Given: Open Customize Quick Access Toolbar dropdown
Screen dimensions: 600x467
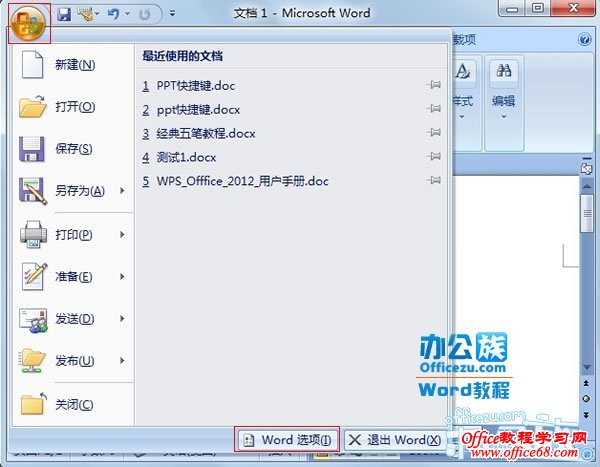Looking at the screenshot, I should point(173,14).
